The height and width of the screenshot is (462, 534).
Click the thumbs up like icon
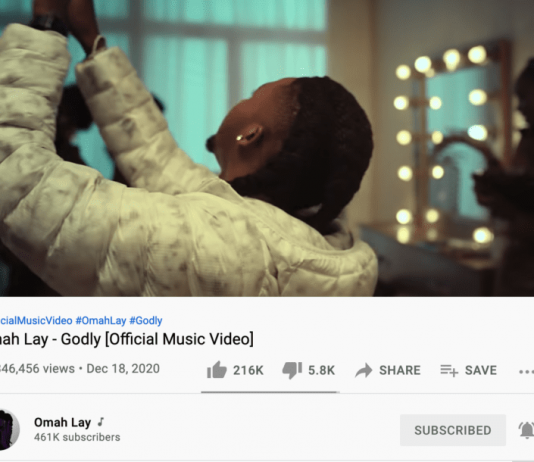pyautogui.click(x=217, y=370)
